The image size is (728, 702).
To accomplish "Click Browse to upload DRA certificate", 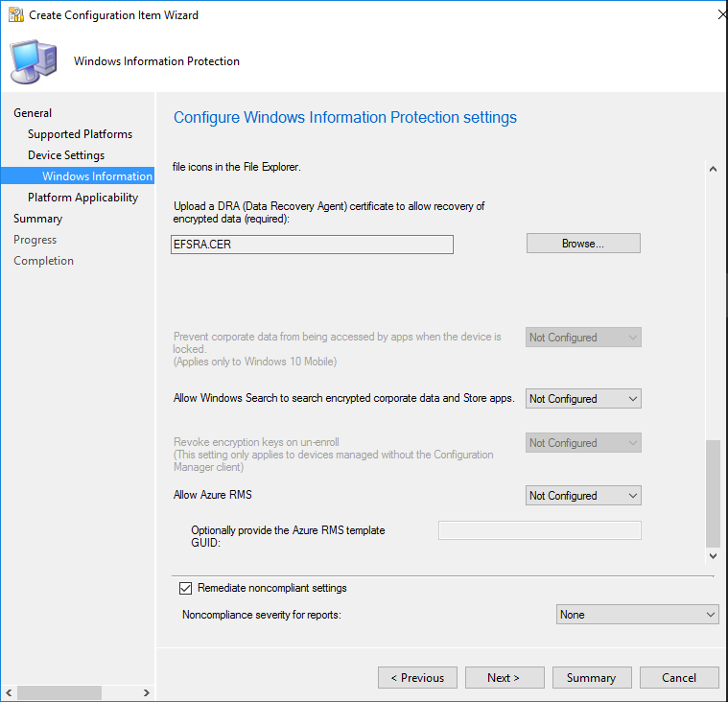I will point(582,244).
